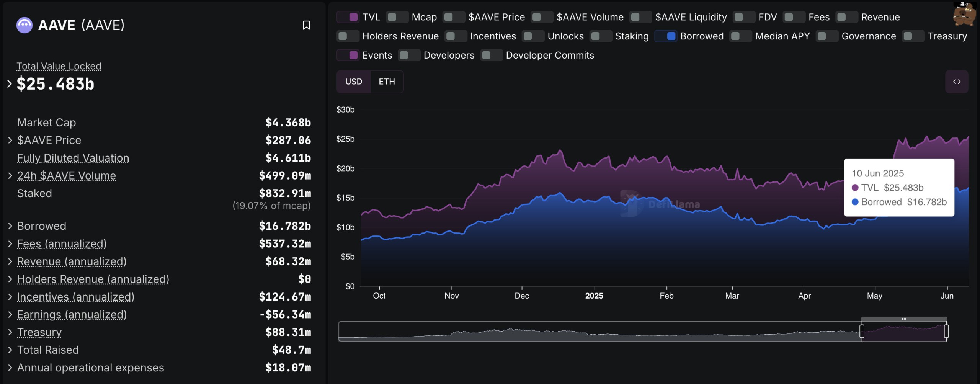The height and width of the screenshot is (384, 980).
Task: Disable the TVL chart toggle
Action: click(348, 17)
